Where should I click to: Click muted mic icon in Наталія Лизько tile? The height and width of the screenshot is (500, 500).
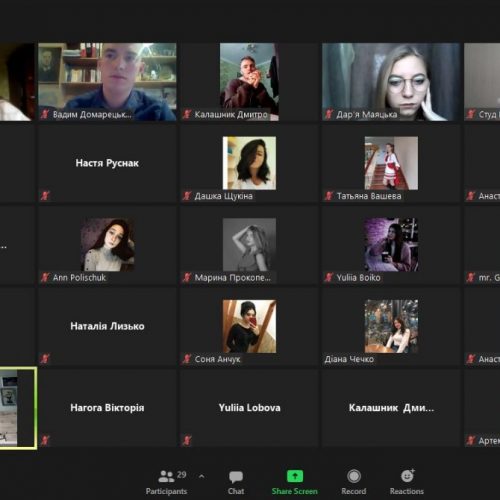(45, 359)
